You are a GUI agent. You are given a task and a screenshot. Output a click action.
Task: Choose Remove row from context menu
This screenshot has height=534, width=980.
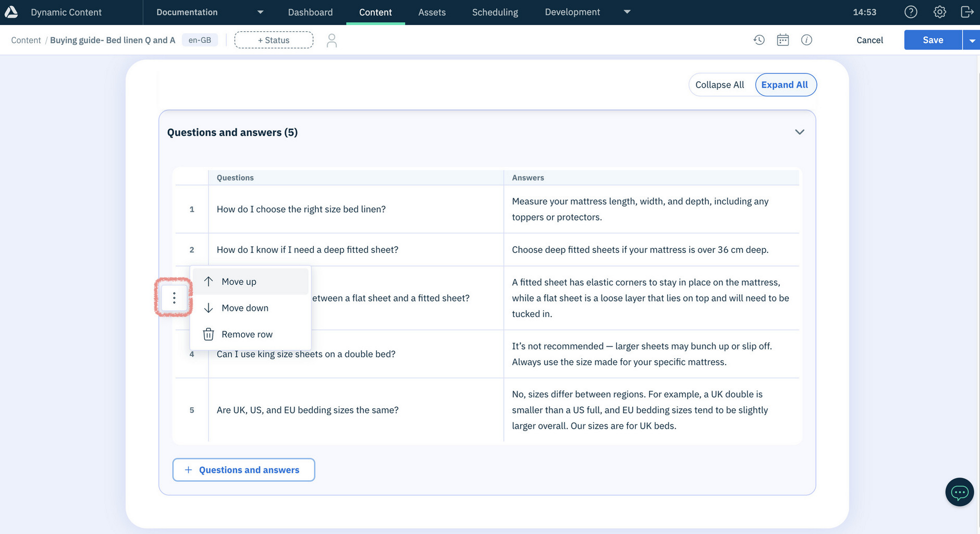[247, 334]
